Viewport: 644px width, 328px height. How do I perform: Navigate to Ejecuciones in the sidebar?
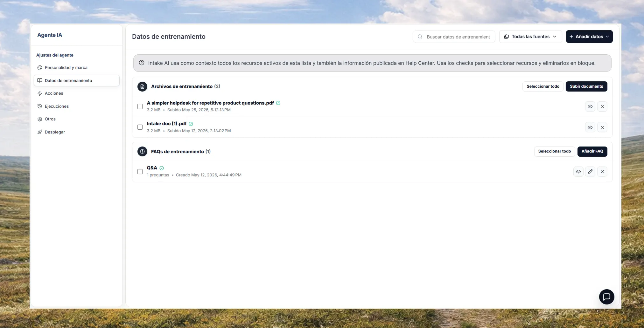(x=76, y=106)
